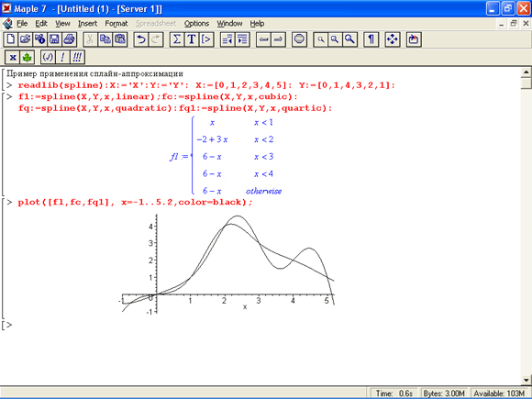Click the '-2 + 3 x' piecewise expression
The image size is (532, 399).
[212, 139]
